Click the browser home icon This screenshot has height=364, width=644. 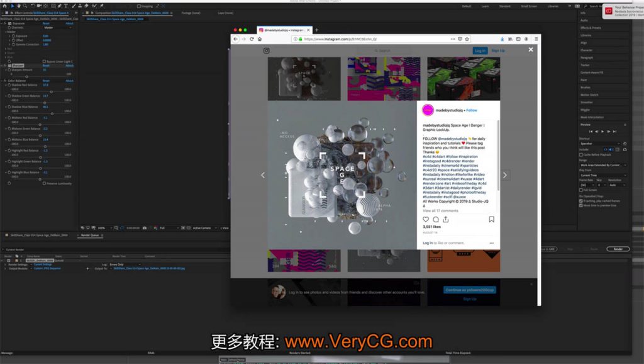(x=260, y=39)
